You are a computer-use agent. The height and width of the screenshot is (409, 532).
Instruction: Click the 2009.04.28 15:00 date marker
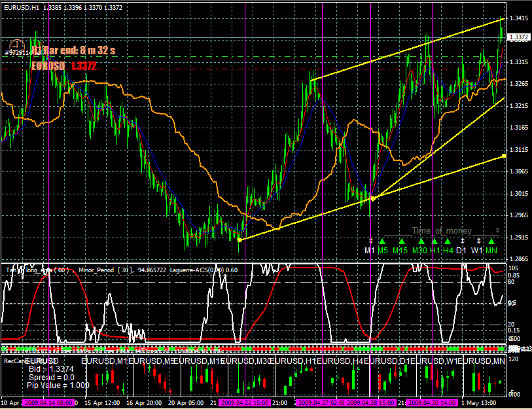[370, 403]
